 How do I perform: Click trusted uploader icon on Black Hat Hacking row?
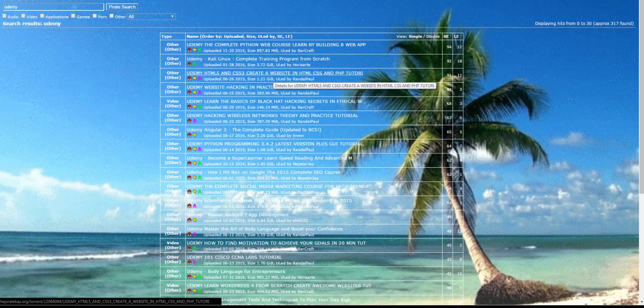click(201, 107)
